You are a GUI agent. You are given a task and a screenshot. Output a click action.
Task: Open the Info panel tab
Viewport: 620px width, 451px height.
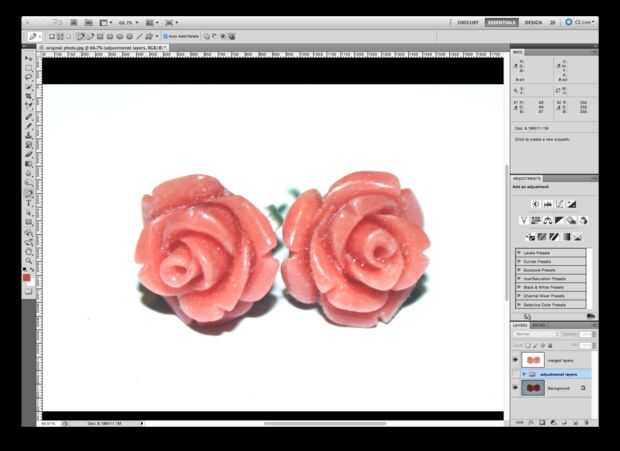pos(518,52)
